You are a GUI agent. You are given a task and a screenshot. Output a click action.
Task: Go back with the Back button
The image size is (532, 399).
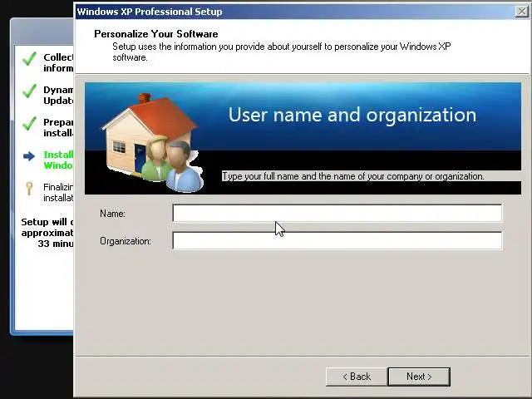[x=357, y=377]
